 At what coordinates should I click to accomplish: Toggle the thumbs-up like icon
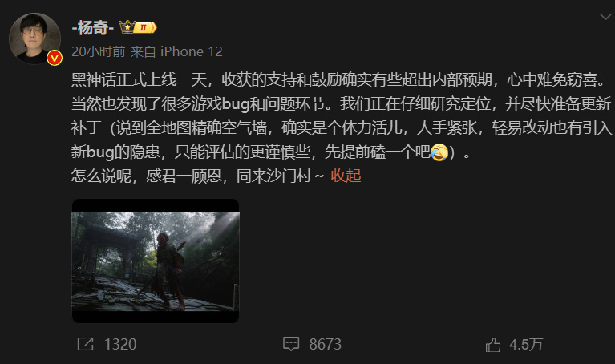[x=493, y=345]
